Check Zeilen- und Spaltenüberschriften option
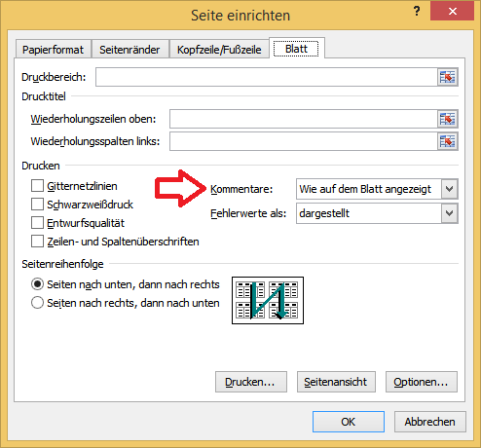Screen dimensions: 481x448 37,242
